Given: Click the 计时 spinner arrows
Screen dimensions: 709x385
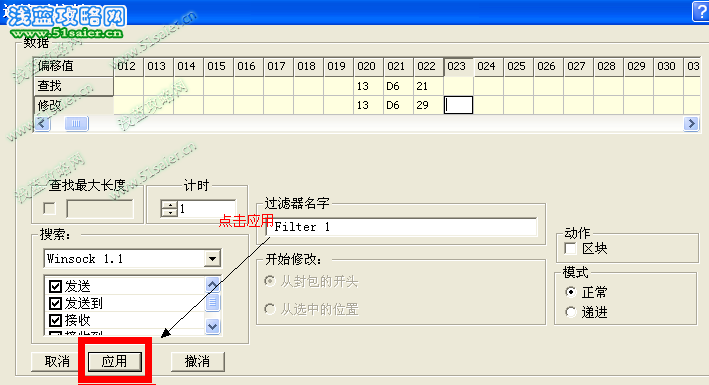Looking at the screenshot, I should pos(170,209).
